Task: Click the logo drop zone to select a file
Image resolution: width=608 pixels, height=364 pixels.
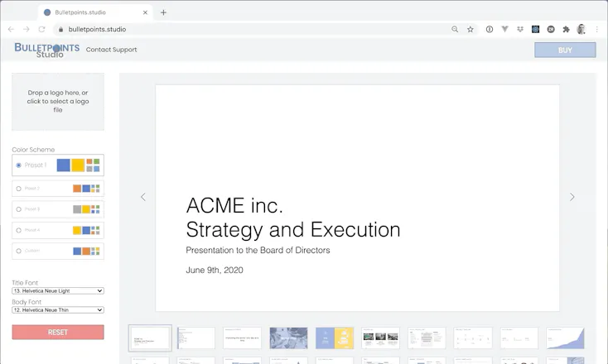Action: pyautogui.click(x=58, y=102)
